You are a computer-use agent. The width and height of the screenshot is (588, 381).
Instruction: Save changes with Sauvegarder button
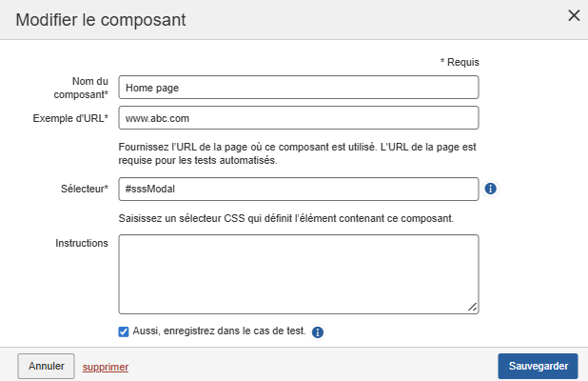[x=538, y=366]
